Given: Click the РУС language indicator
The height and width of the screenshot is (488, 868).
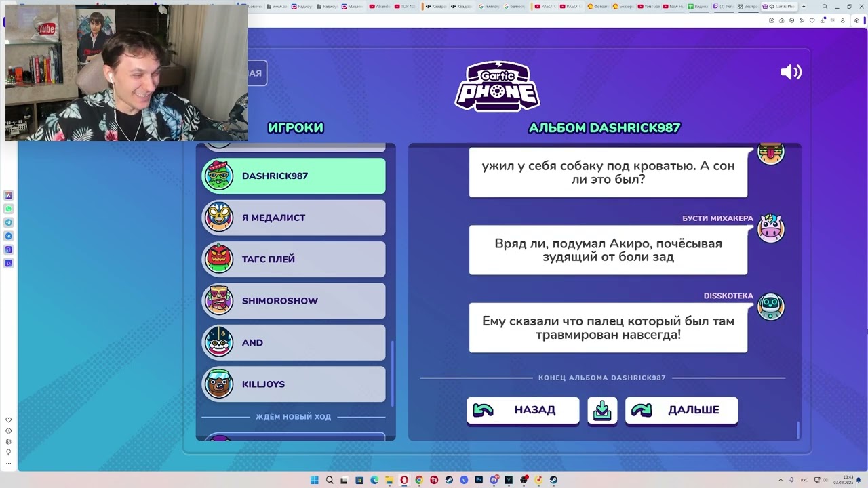Looking at the screenshot, I should click(805, 480).
